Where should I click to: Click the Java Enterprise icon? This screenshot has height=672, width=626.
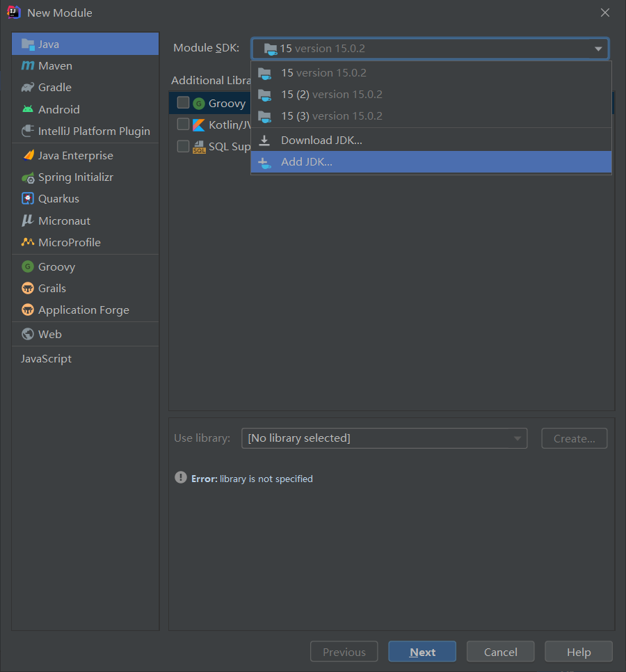[29, 155]
